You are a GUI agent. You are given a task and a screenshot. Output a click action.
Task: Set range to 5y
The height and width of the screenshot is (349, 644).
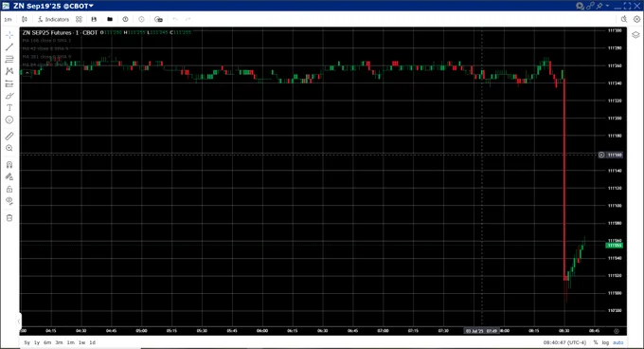coord(27,342)
